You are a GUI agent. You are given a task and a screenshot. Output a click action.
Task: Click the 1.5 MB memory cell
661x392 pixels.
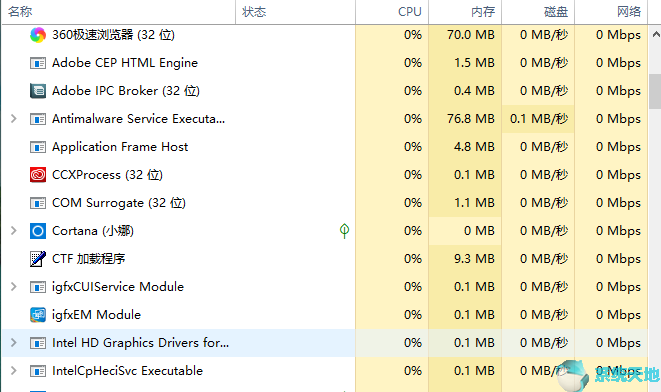pyautogui.click(x=465, y=63)
